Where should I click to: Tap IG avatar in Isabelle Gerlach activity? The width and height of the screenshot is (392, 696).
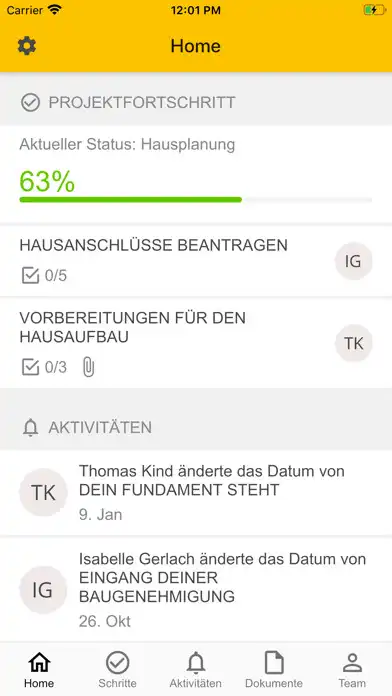pos(43,589)
